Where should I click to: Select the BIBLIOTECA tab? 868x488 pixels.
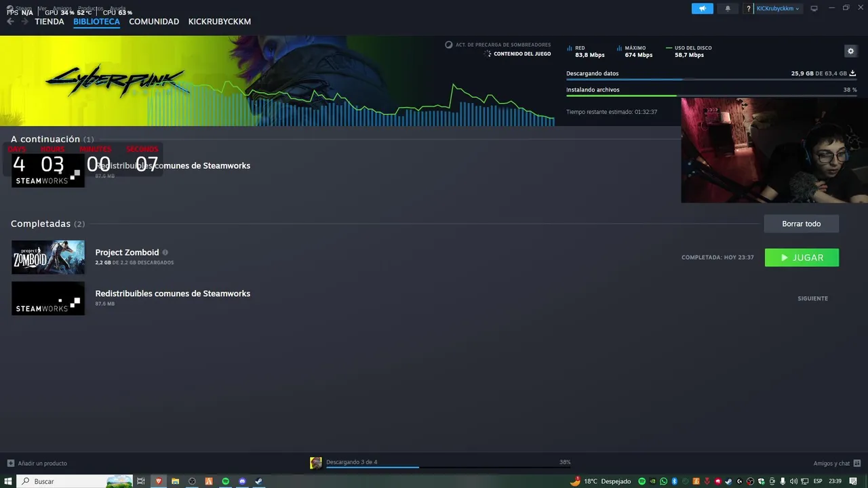coord(96,22)
